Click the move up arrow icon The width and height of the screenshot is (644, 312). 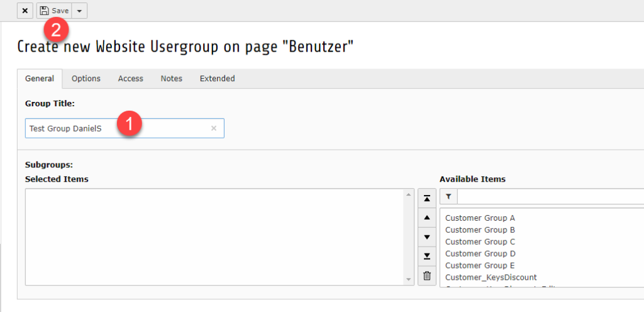coord(427,218)
